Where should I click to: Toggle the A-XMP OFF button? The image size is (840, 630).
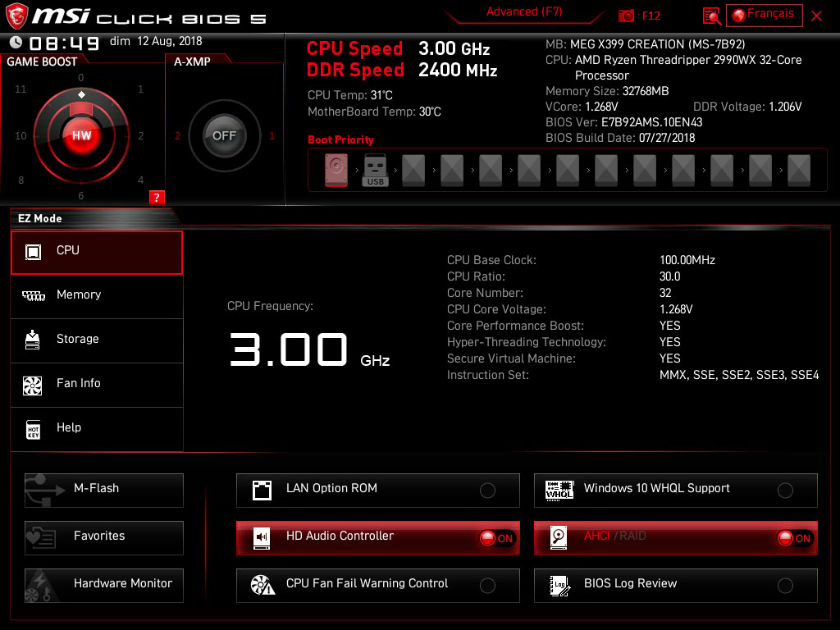click(224, 136)
